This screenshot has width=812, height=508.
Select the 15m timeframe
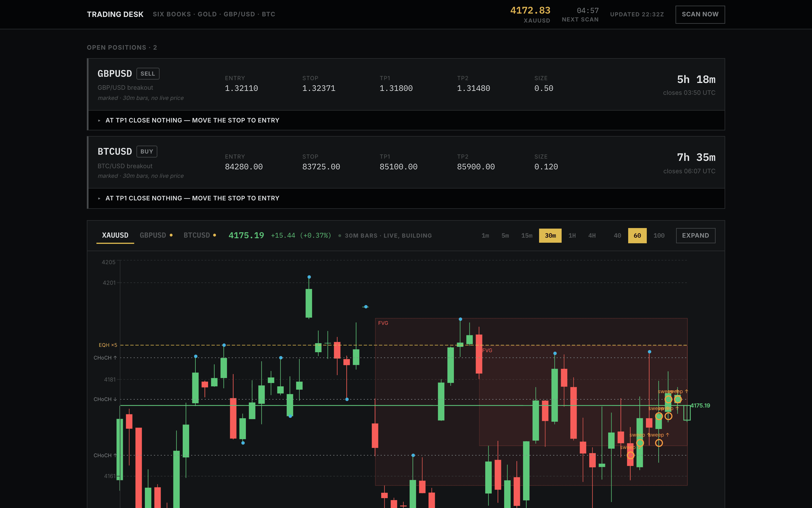(x=527, y=236)
